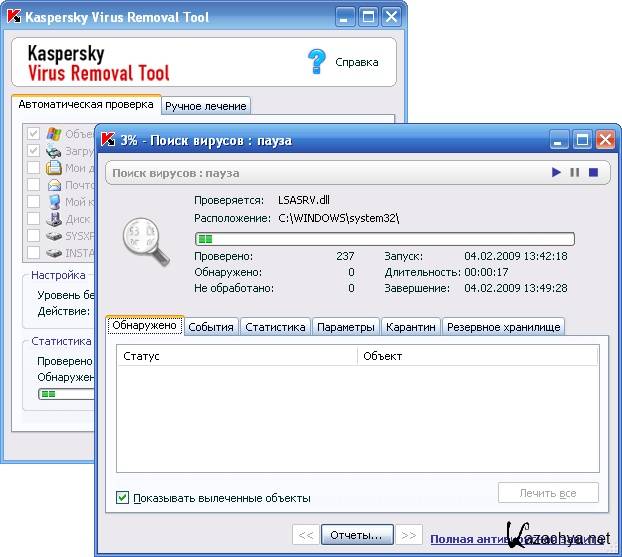Toggle the first scan object checkbox with Windows icon
Viewport: 622px width, 557px height.
pos(34,134)
